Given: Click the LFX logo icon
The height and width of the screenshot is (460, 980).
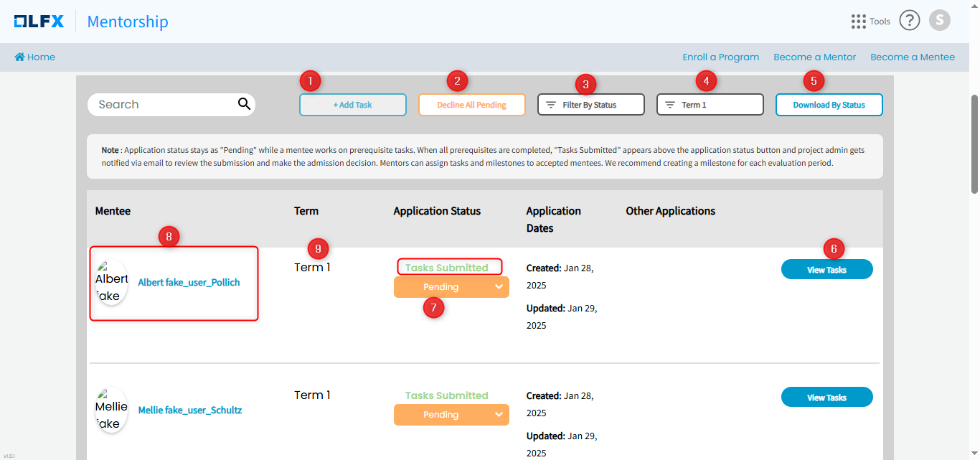Looking at the screenshot, I should pyautogui.click(x=39, y=22).
